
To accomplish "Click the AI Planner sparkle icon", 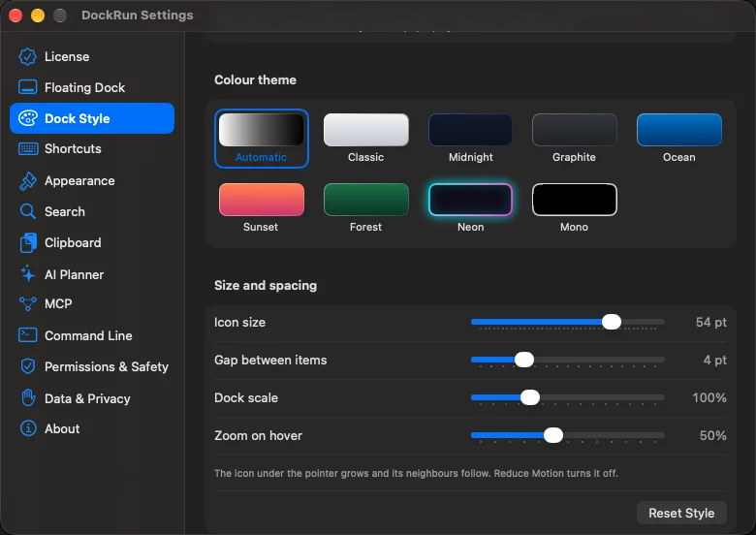I will [x=27, y=273].
